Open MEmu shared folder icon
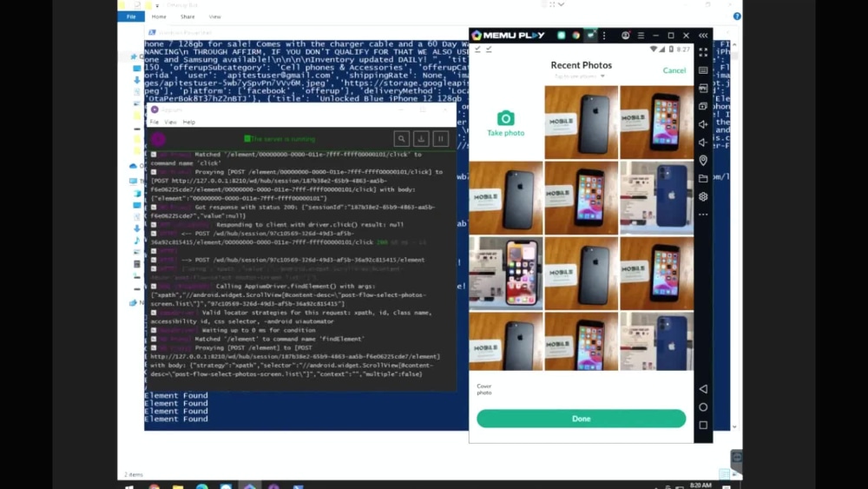868x489 pixels. pyautogui.click(x=703, y=178)
